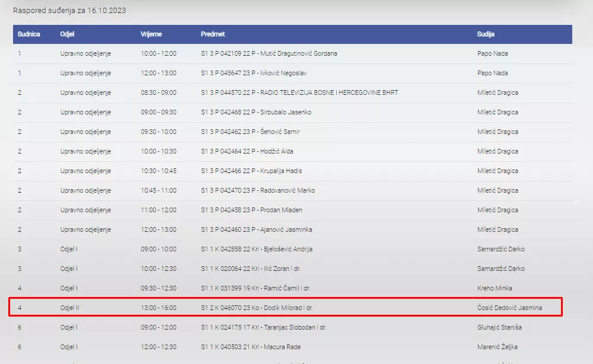
Task: Click the Sudnica column header
Action: (x=28, y=34)
